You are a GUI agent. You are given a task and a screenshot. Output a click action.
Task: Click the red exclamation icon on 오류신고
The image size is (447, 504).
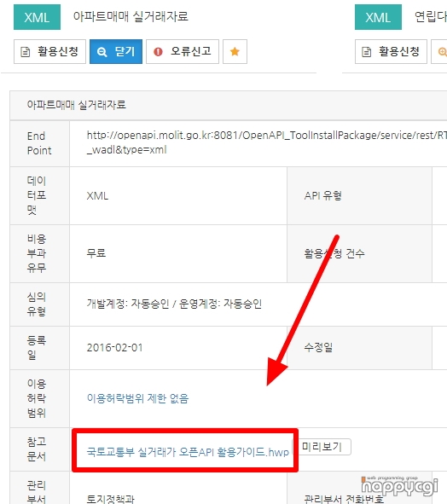pos(158,51)
